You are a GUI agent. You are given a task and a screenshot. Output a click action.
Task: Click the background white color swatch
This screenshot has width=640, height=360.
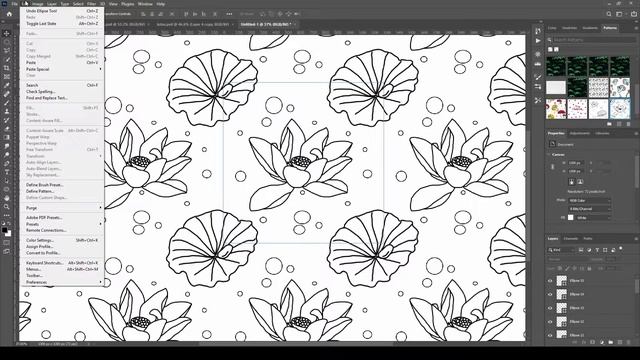pyautogui.click(x=9, y=234)
